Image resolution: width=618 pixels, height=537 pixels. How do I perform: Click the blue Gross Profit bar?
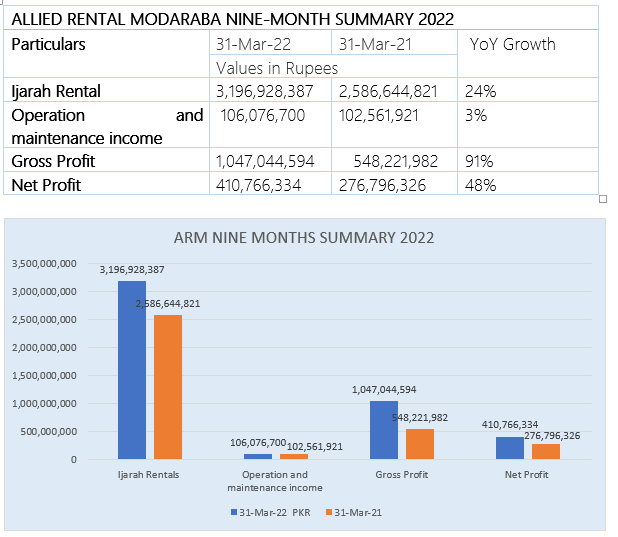[384, 430]
